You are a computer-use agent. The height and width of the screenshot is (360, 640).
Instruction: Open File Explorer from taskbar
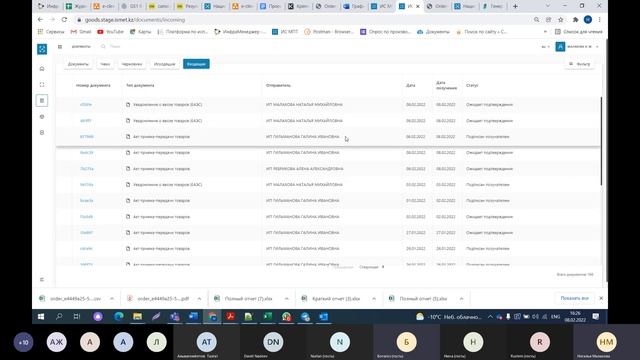[138, 316]
